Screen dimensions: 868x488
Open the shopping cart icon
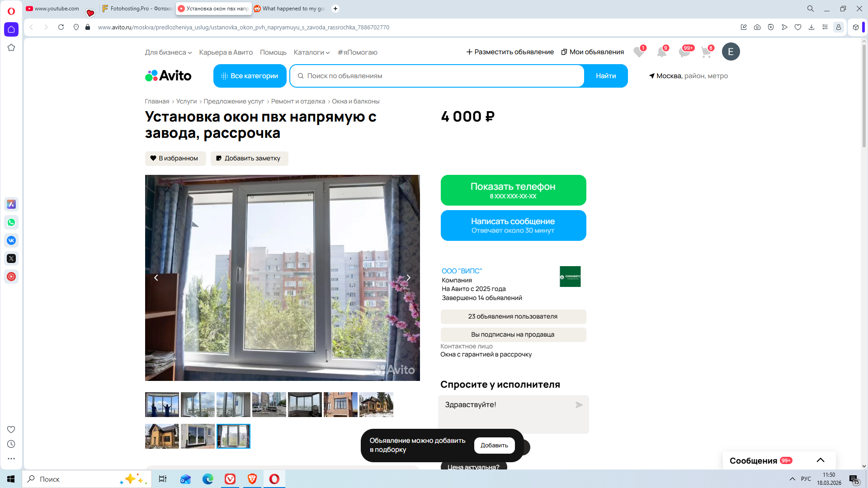706,52
